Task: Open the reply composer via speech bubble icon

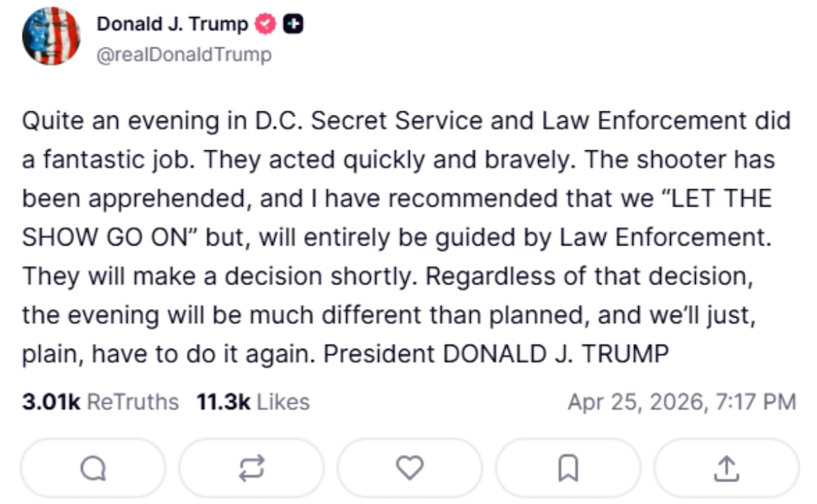Action: [92, 467]
